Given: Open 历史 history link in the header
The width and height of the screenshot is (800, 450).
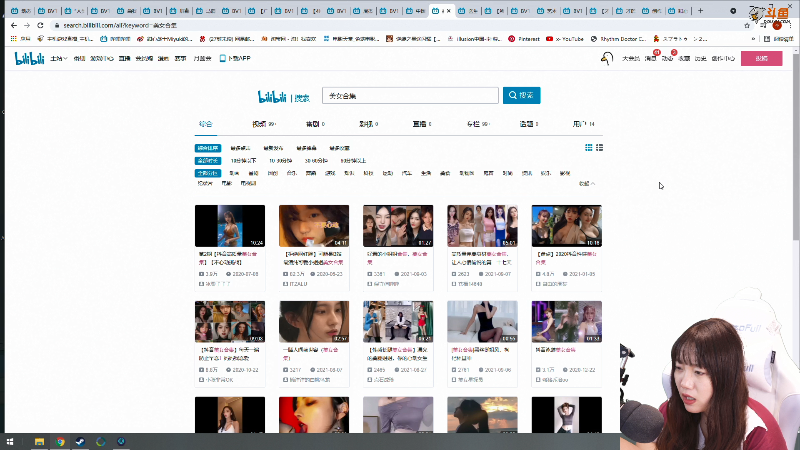Looking at the screenshot, I should pos(701,59).
